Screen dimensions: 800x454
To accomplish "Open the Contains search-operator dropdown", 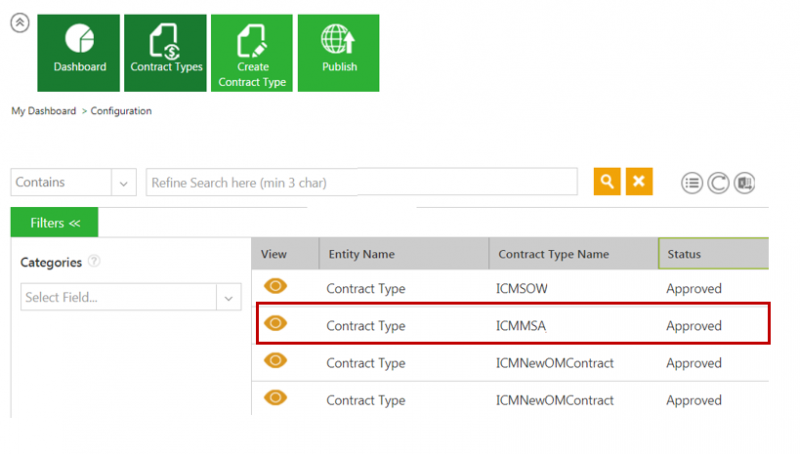I will coord(123,183).
